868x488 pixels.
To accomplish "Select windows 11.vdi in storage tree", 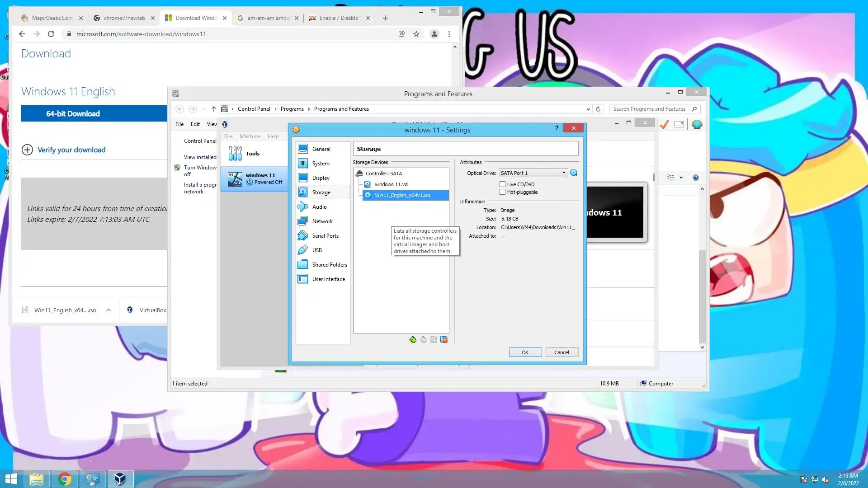I will (391, 184).
